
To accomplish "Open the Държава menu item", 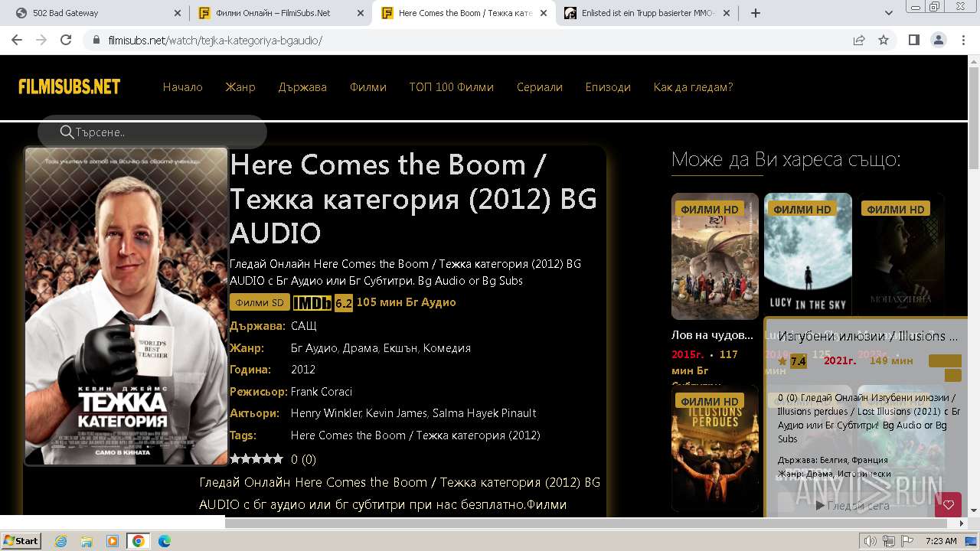I will point(302,87).
